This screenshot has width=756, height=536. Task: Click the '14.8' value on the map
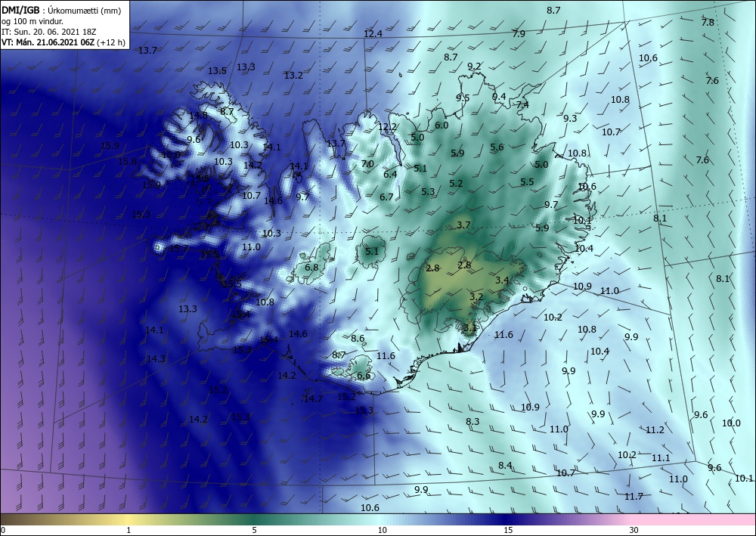pos(198,115)
